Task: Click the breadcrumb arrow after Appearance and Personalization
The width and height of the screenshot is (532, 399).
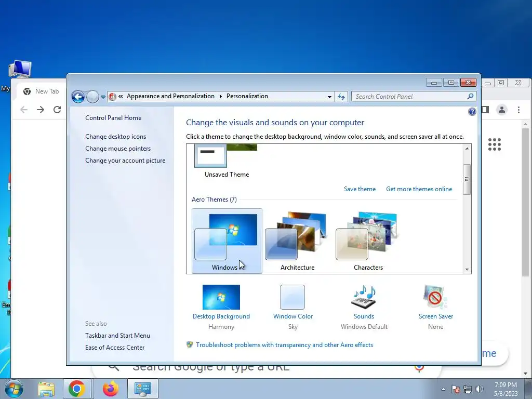Action: (x=220, y=96)
